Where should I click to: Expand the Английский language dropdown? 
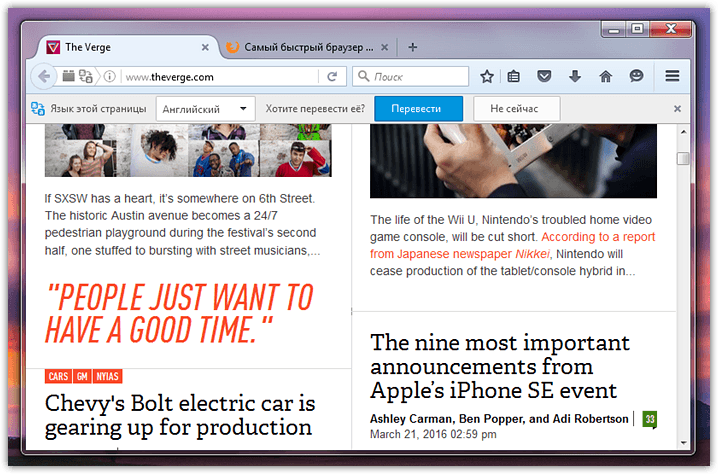(205, 108)
